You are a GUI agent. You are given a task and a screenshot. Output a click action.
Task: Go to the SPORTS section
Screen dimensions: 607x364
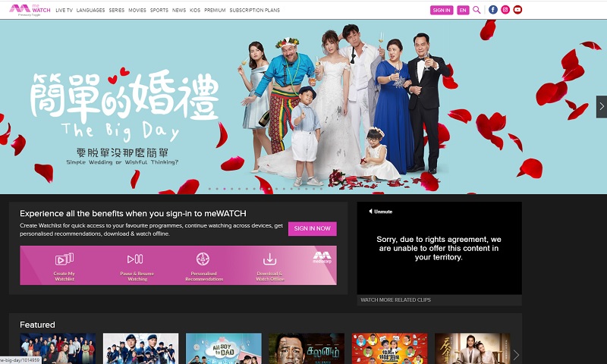pyautogui.click(x=159, y=10)
